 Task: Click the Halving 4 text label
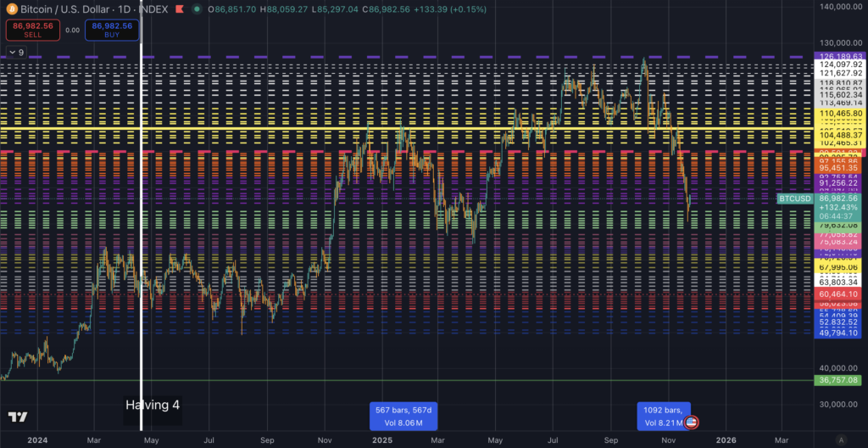(x=153, y=405)
